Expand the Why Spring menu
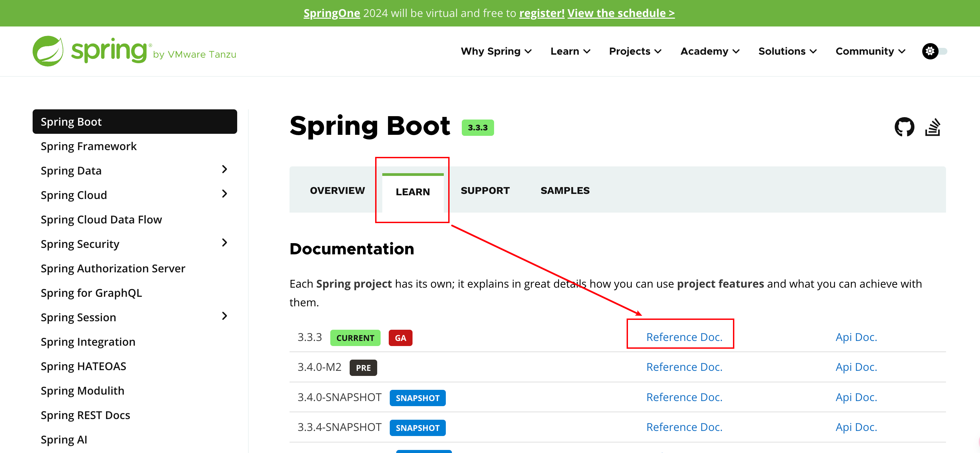 pos(496,51)
